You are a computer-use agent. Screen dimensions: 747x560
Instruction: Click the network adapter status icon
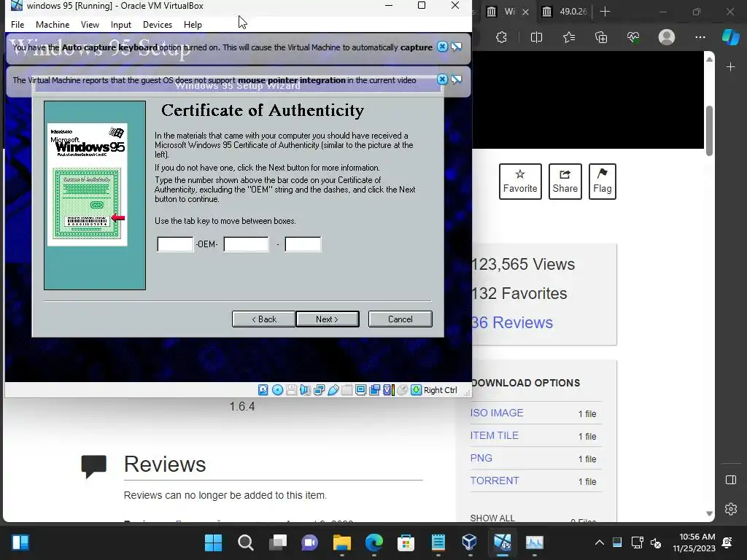[320, 390]
